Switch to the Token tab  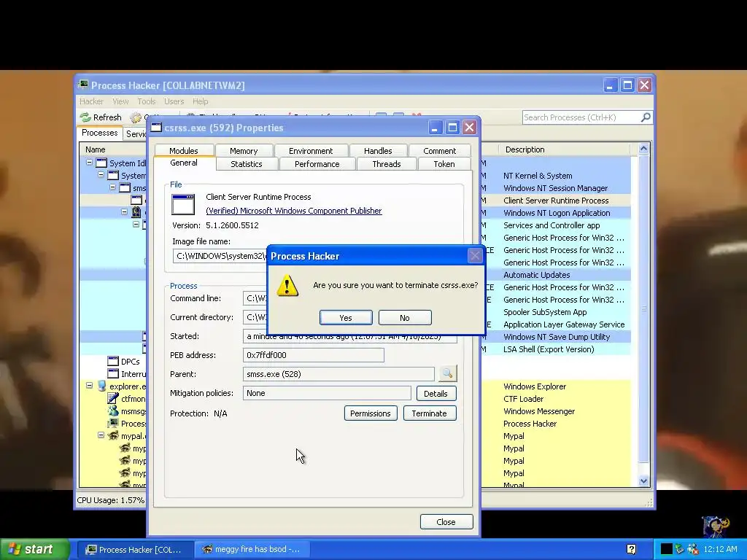(444, 164)
